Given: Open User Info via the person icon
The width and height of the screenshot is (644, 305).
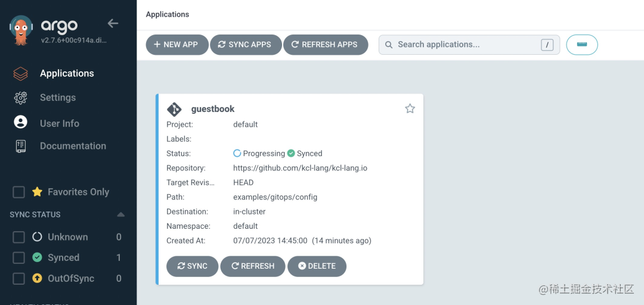Looking at the screenshot, I should pos(20,122).
